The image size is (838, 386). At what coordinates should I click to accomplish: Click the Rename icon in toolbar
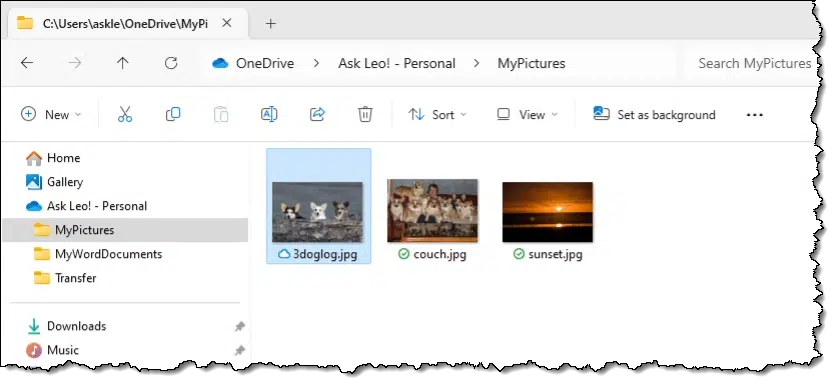click(269, 114)
